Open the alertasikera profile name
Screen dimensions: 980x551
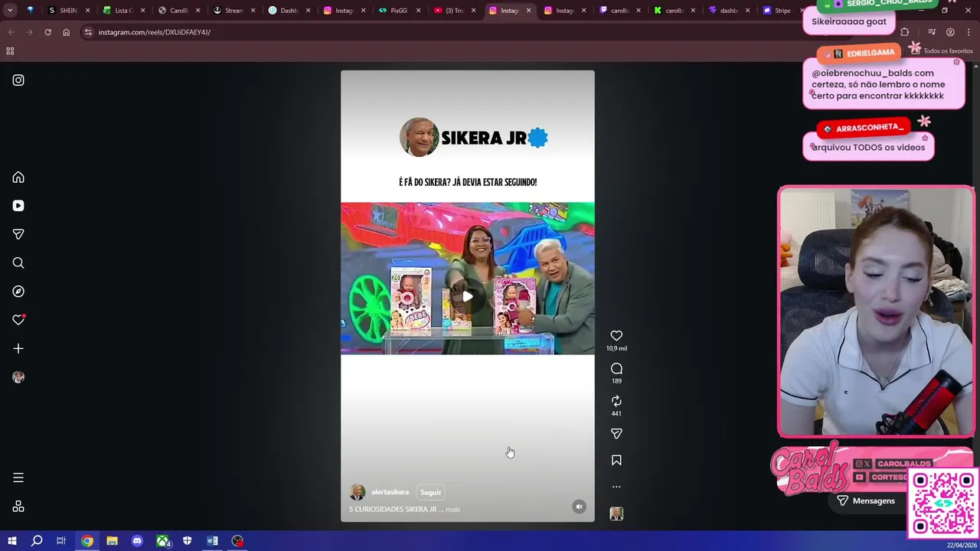pos(390,492)
